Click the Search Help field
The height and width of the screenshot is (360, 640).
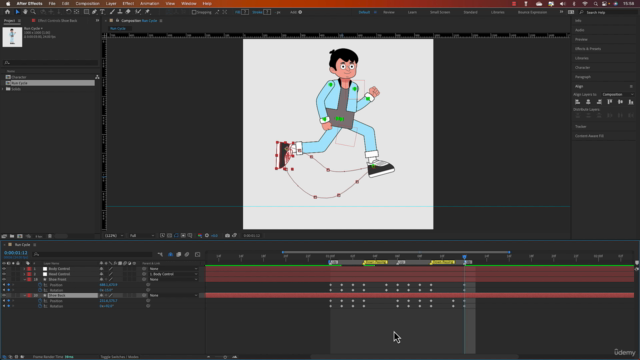click(x=608, y=12)
